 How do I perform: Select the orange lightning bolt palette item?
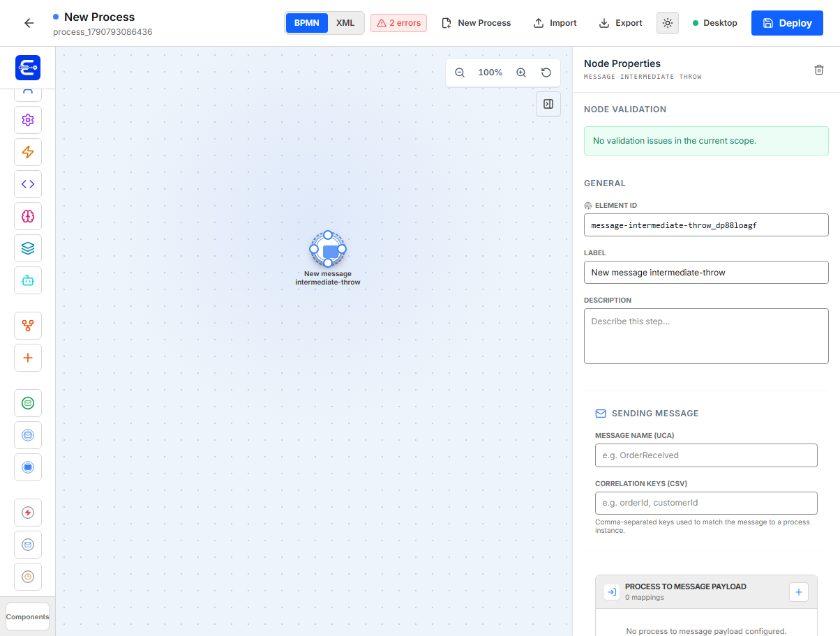pyautogui.click(x=28, y=152)
